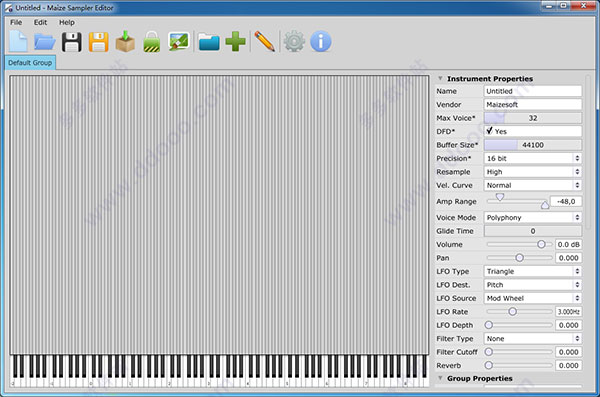Image resolution: width=600 pixels, height=397 pixels.
Task: Open the Precision 16 bit dropdown
Action: [533, 158]
